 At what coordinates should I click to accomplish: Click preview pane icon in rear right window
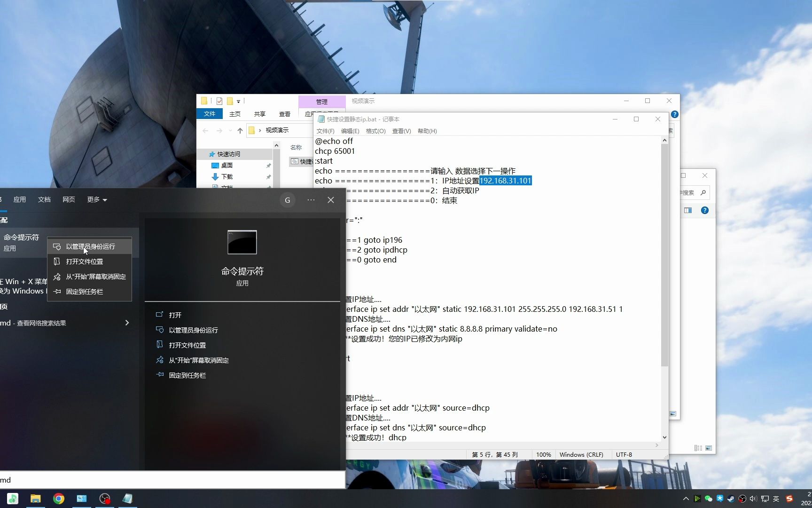[688, 210]
